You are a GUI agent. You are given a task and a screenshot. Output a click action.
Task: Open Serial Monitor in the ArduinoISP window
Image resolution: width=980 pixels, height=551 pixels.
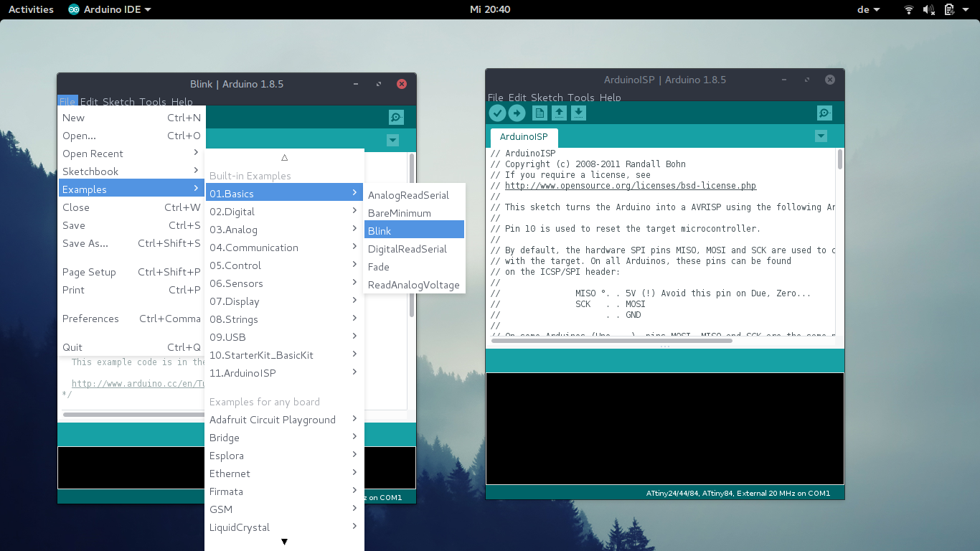824,113
